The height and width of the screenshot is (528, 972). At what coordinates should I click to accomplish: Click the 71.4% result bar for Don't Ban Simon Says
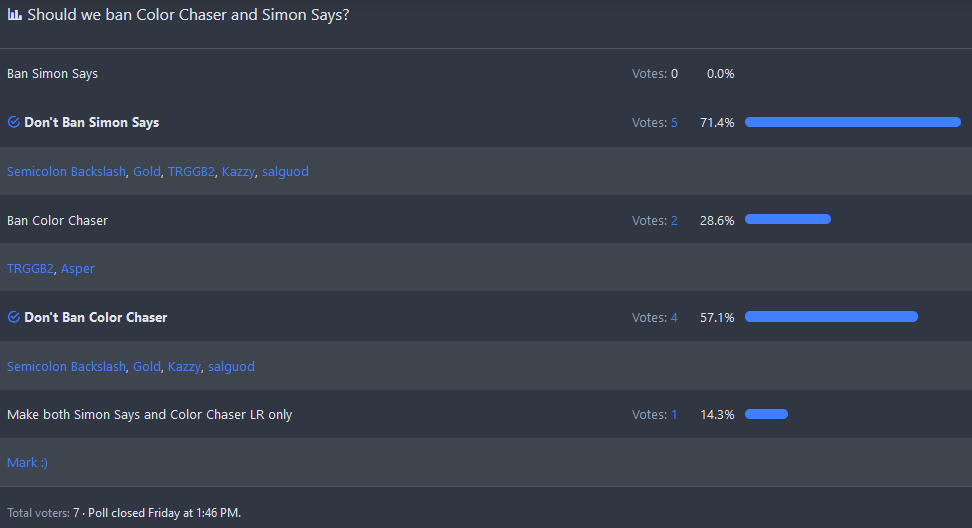tap(852, 122)
